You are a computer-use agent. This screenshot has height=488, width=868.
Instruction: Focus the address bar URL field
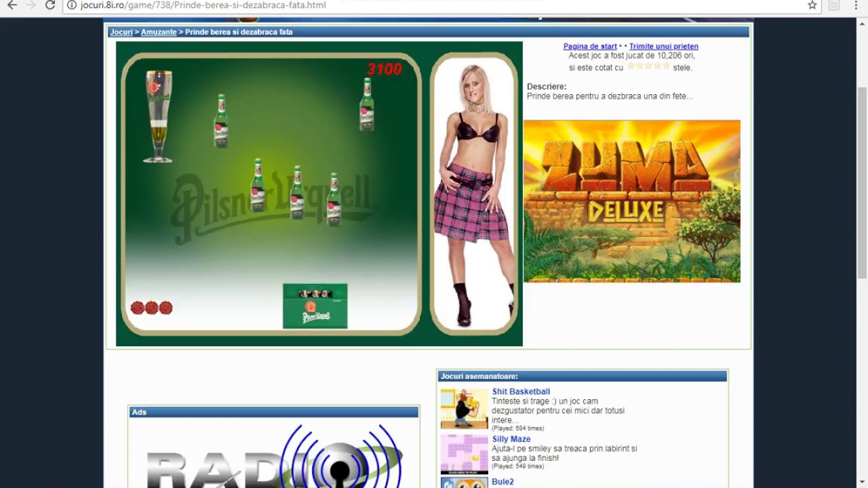[x=434, y=5]
